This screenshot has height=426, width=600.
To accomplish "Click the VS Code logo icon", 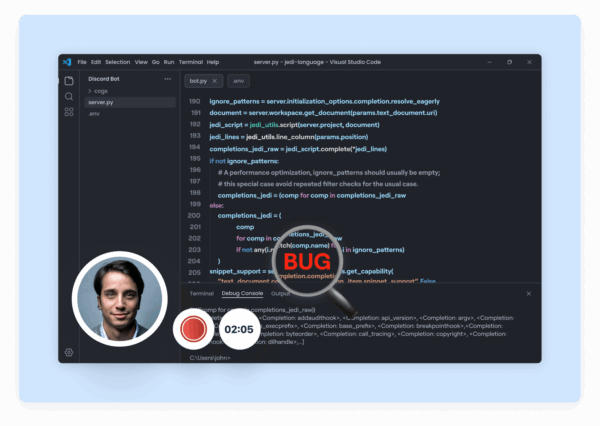I will (67, 62).
